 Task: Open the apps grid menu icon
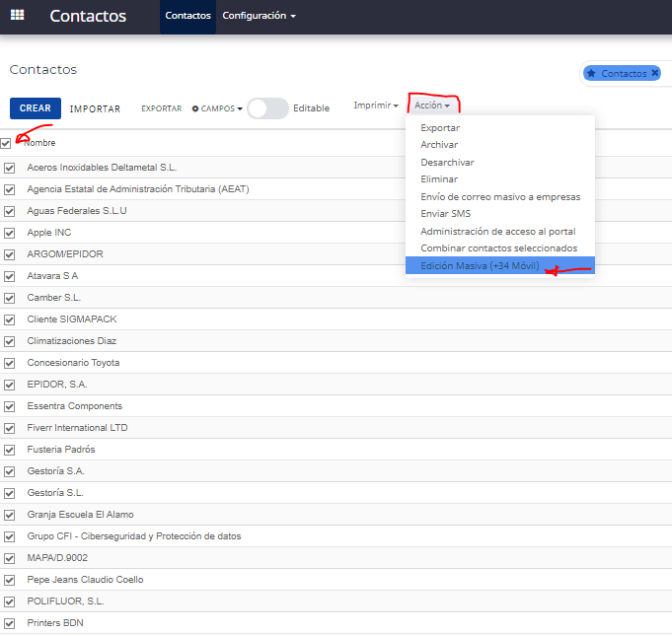17,15
